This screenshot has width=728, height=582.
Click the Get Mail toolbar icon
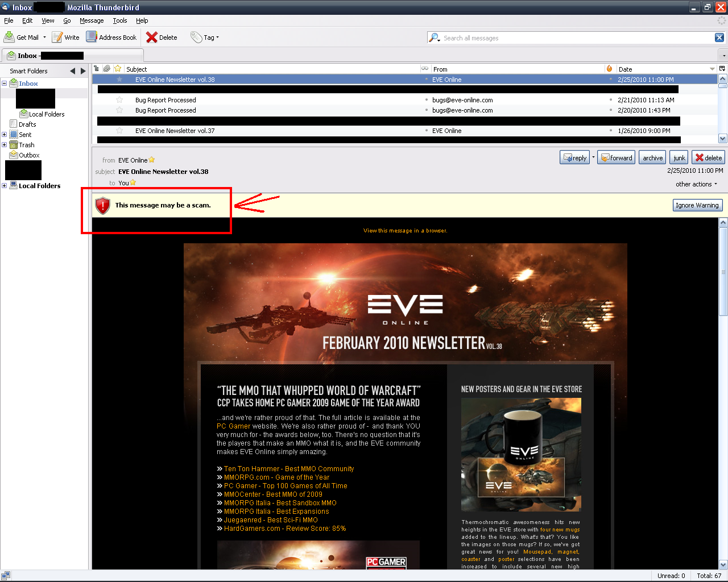pyautogui.click(x=10, y=37)
